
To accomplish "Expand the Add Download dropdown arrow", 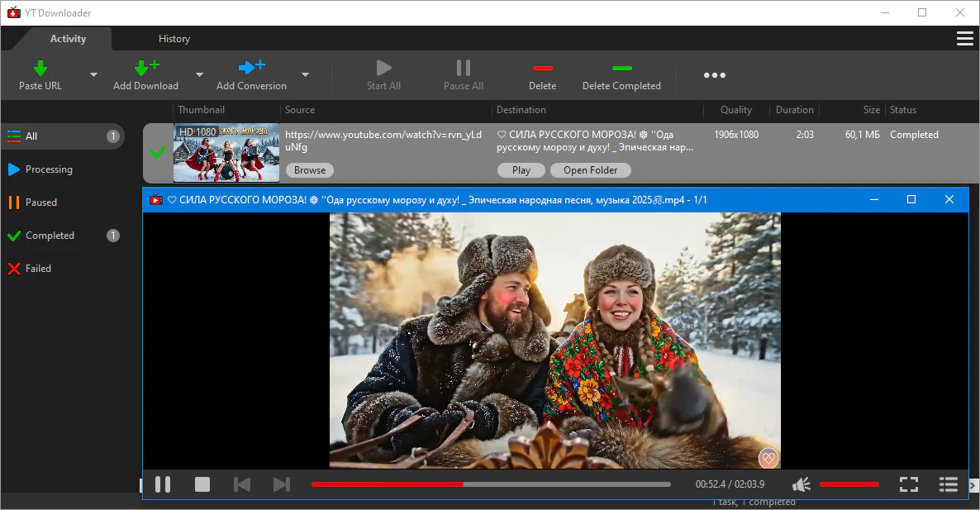I will (x=199, y=74).
